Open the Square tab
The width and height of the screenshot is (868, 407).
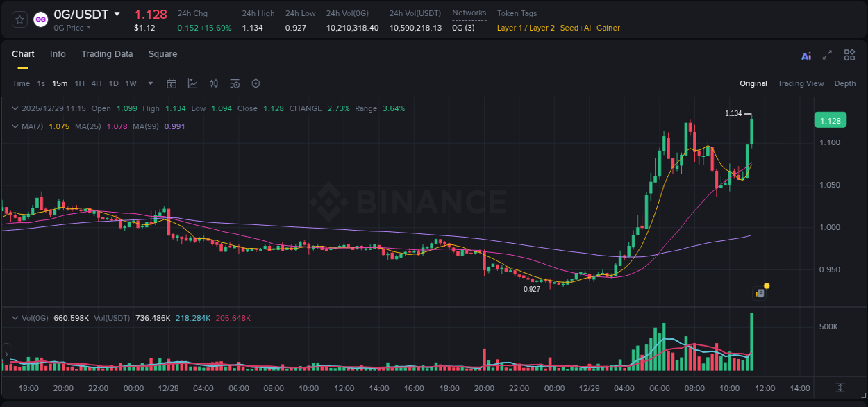pos(162,54)
